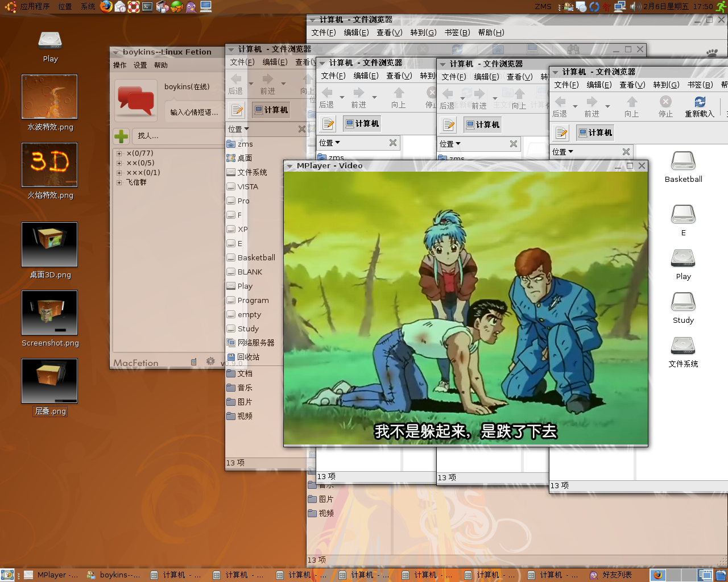
Task: Click the blue update arrows tray icon
Action: pyautogui.click(x=594, y=6)
